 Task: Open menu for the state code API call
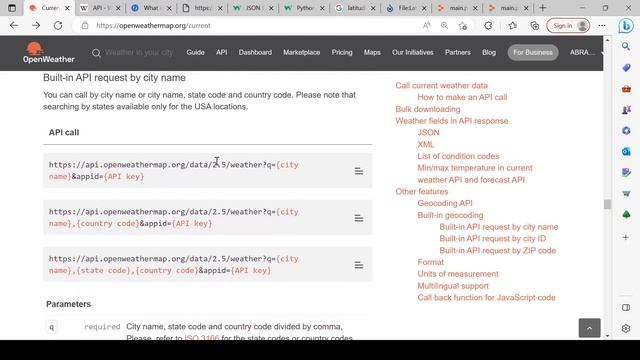(359, 265)
